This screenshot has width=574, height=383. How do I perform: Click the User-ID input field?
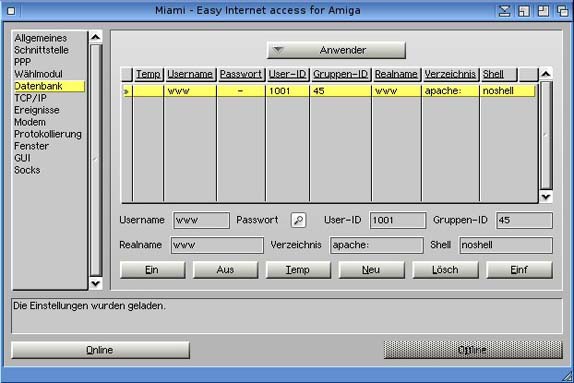(x=398, y=220)
